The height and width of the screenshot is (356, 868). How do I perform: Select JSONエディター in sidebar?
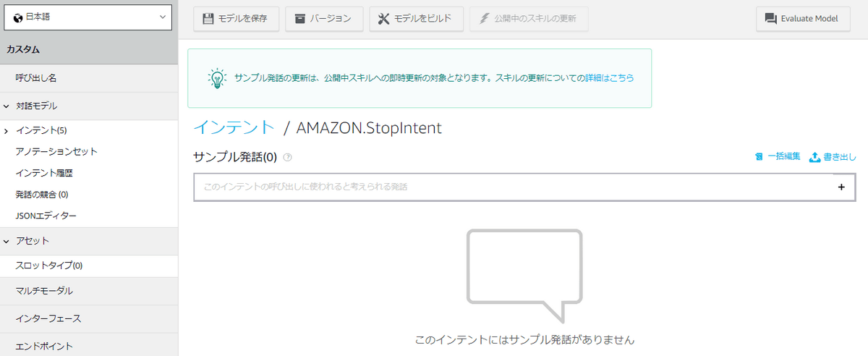(x=46, y=216)
